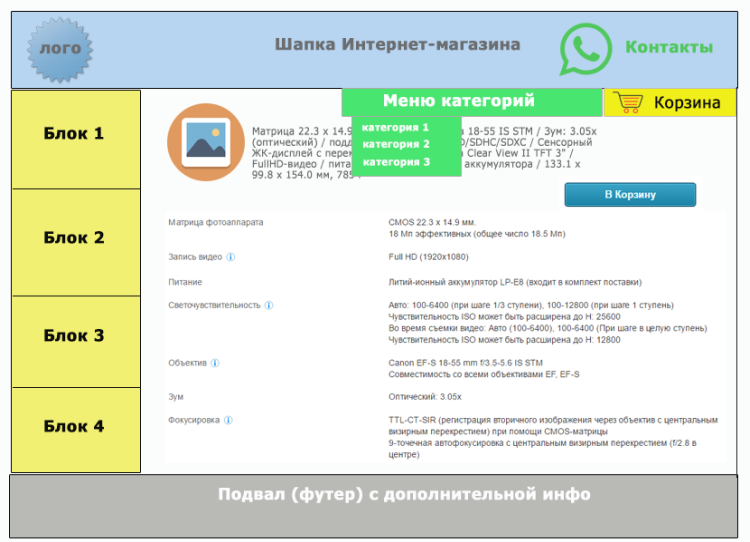Click the 18 Мп эффективных text line
The image size is (750, 542).
pyautogui.click(x=477, y=234)
